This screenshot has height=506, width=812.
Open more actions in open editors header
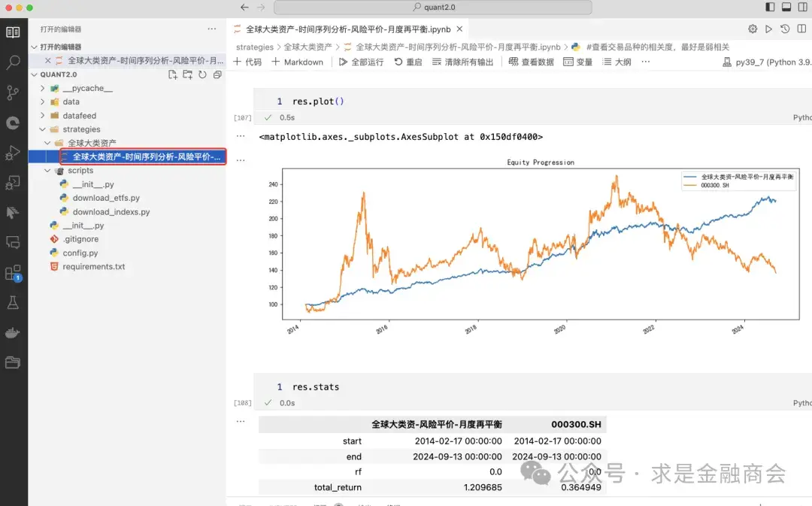pos(212,29)
